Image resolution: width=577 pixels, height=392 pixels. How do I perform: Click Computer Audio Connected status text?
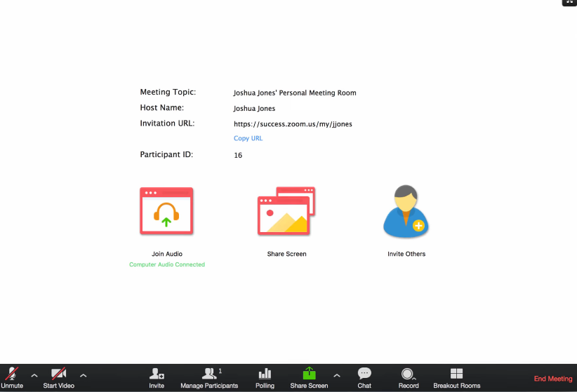coord(167,264)
